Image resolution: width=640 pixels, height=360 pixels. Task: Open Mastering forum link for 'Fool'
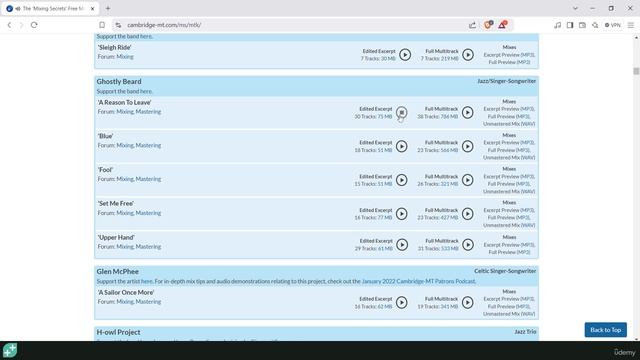click(148, 179)
